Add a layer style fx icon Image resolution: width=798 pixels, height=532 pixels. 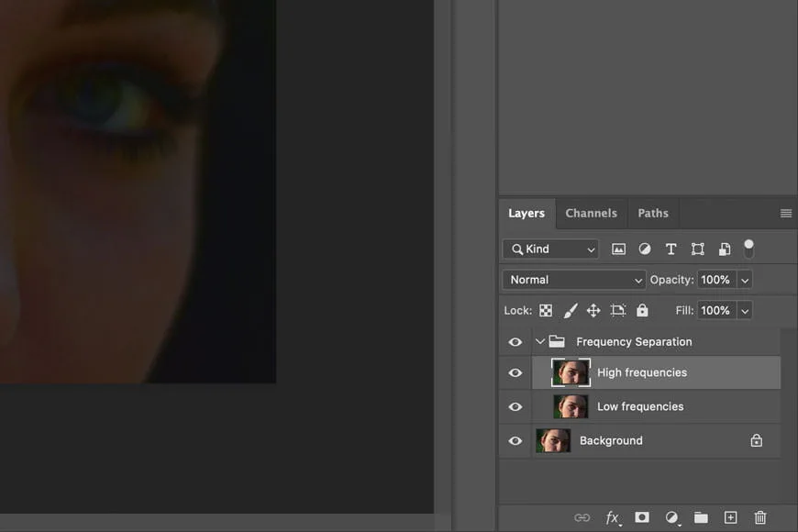click(613, 518)
